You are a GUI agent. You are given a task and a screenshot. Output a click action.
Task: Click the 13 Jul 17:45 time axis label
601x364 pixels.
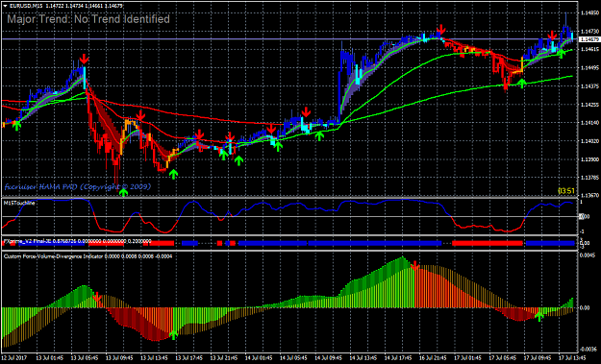pyautogui.click(x=188, y=358)
